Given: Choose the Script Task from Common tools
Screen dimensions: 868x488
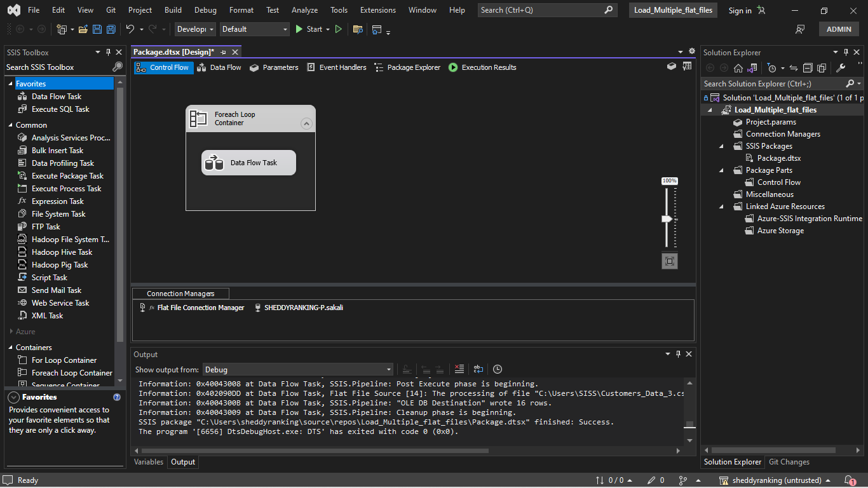Looking at the screenshot, I should 49,277.
